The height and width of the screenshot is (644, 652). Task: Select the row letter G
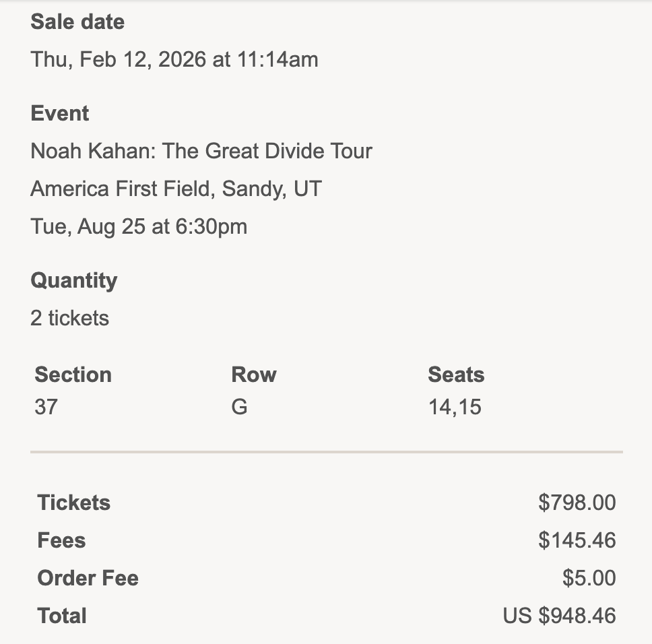click(239, 407)
